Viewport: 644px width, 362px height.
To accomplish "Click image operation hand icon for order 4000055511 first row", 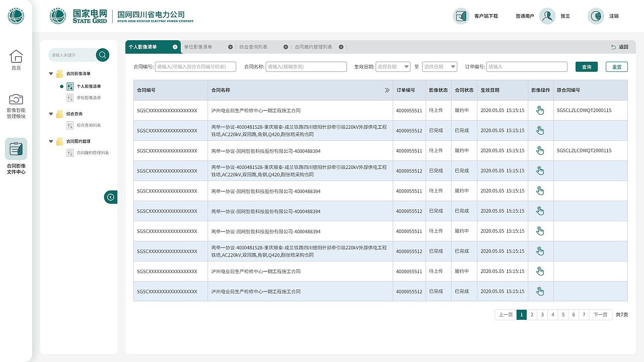I will click(540, 110).
